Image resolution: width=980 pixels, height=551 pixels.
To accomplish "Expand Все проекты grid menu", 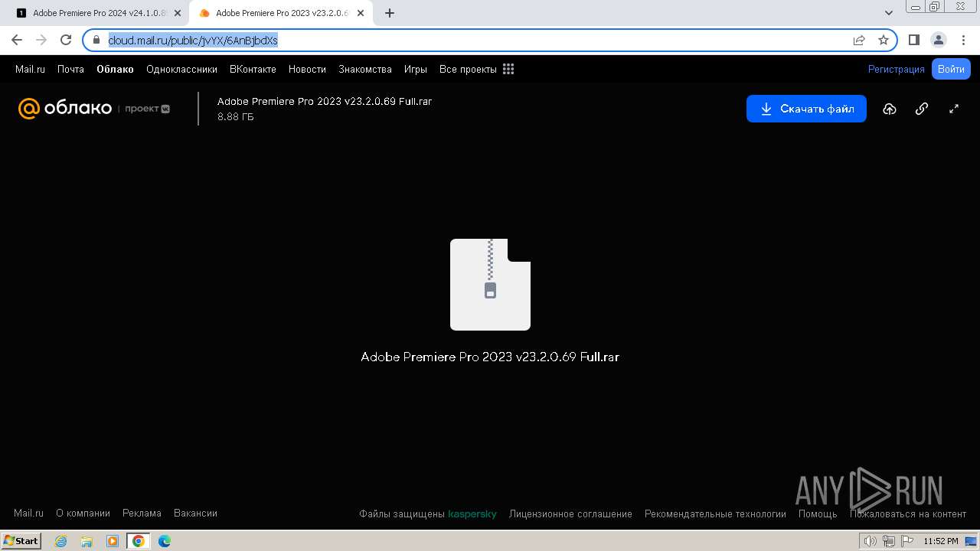I will coord(476,69).
